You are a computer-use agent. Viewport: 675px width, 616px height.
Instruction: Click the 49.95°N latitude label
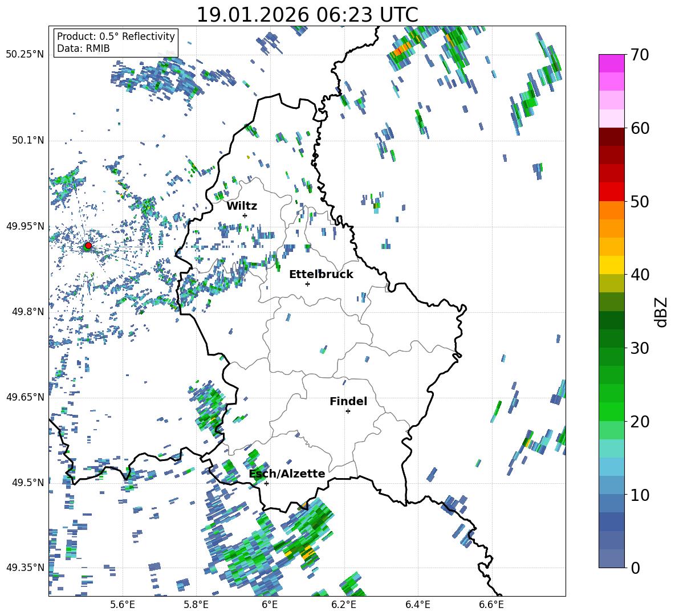(x=25, y=226)
